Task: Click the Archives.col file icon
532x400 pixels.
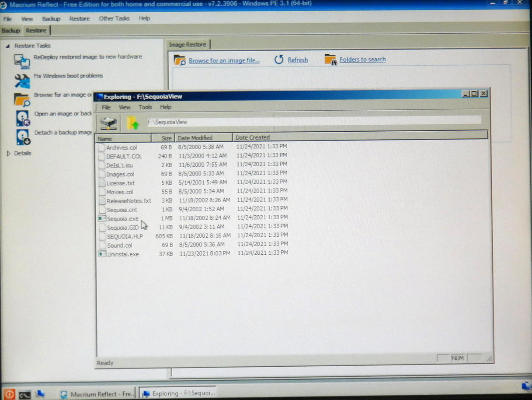Action: (101, 147)
